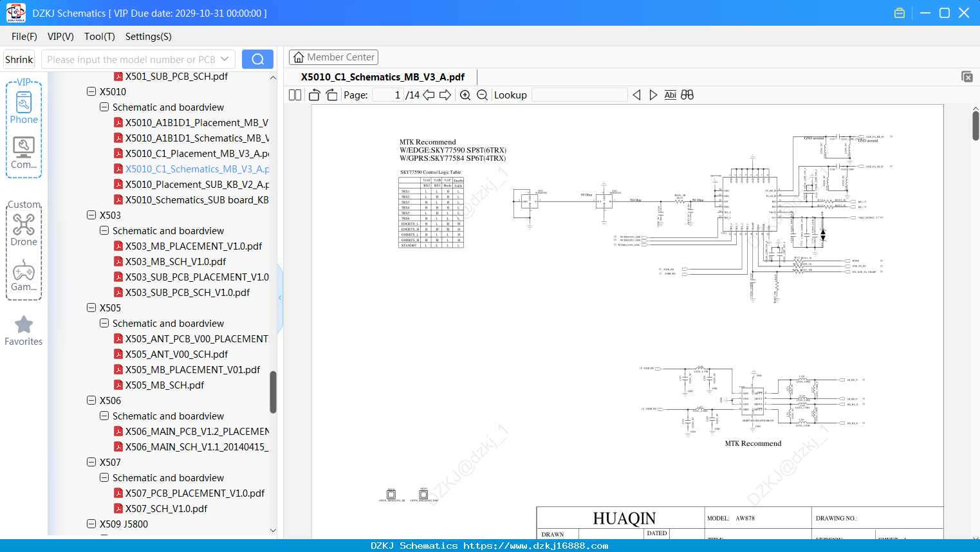Collapse the left panel with splitter arrow

(x=280, y=297)
